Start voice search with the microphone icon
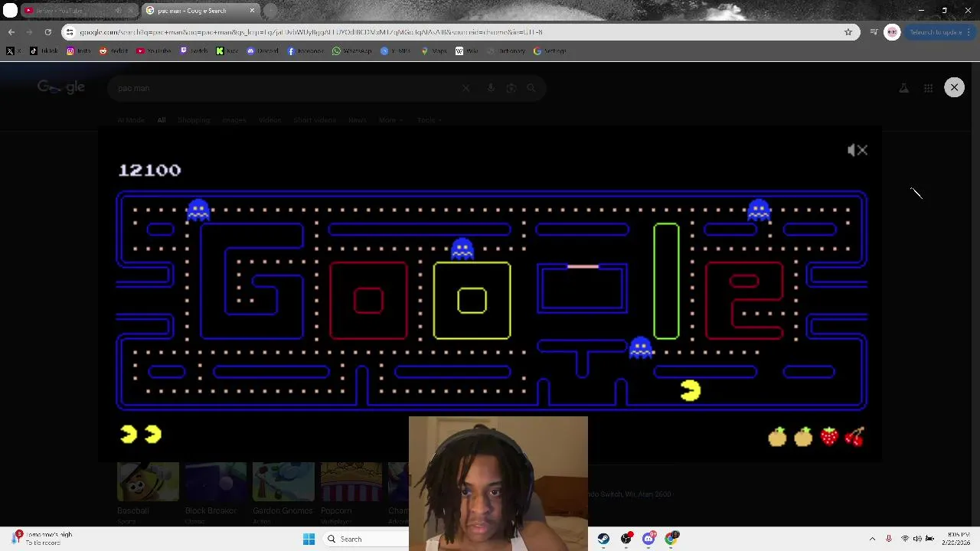Screen dimensions: 980x551 coord(491,88)
